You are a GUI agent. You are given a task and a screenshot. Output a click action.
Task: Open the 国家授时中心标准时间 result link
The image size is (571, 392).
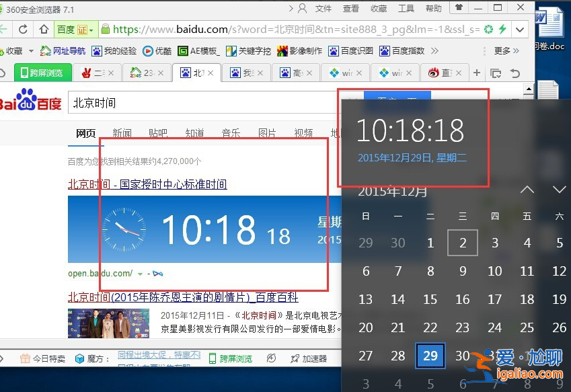pos(172,184)
